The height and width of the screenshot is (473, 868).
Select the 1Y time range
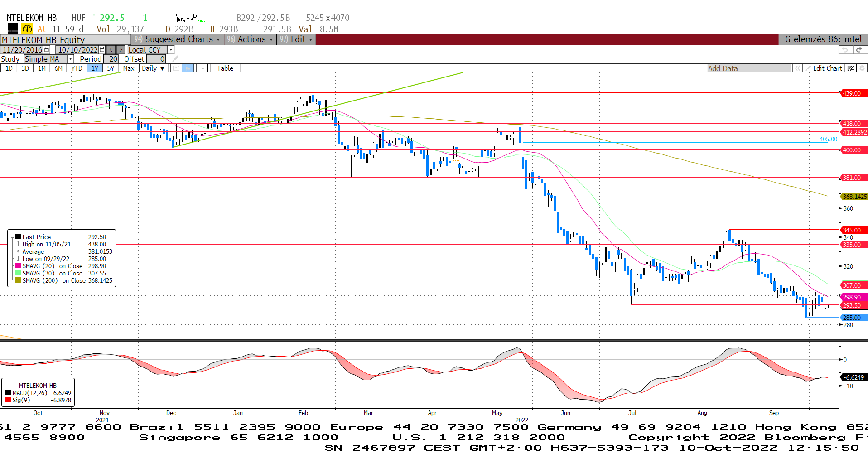(95, 68)
